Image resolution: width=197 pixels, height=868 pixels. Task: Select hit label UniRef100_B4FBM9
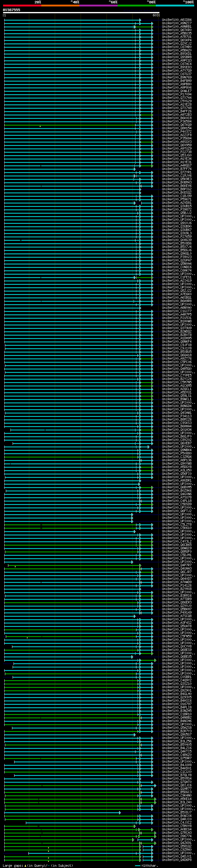177,81
